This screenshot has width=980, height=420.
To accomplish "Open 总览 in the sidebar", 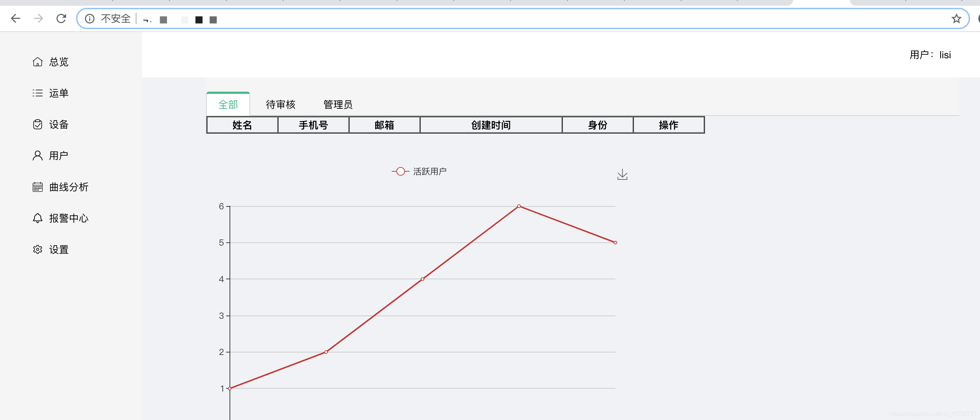I will [59, 61].
